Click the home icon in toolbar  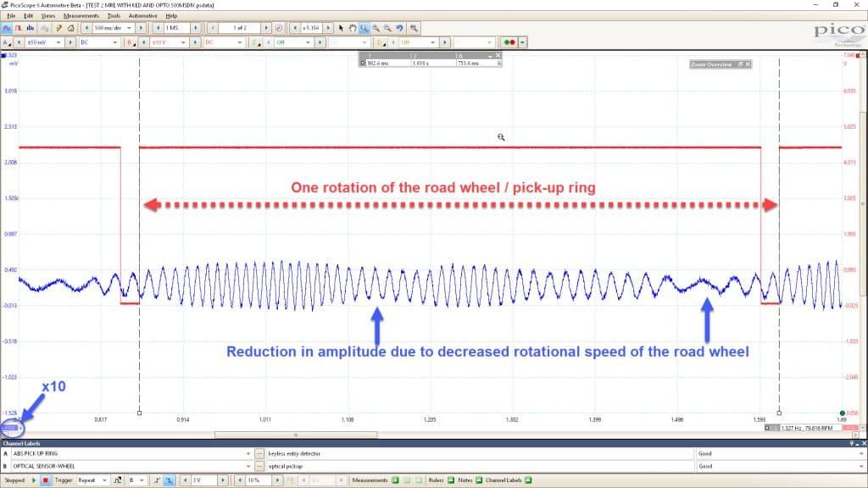(71, 28)
